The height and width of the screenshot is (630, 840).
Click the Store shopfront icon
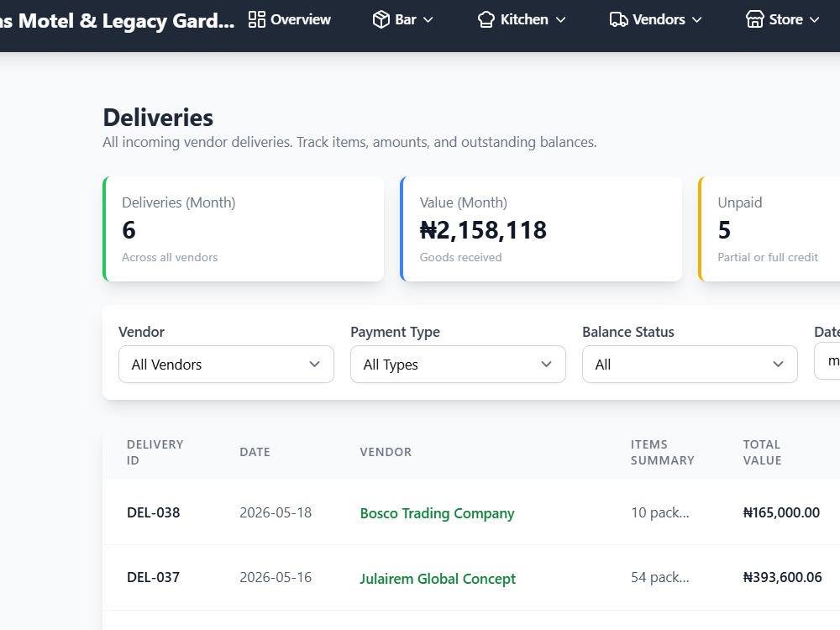[755, 19]
